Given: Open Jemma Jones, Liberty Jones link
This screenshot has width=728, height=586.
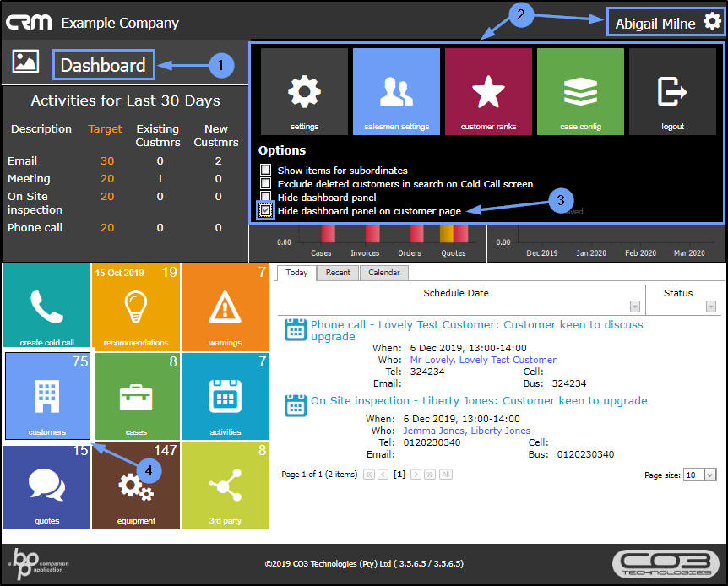Looking at the screenshot, I should coord(466,431).
